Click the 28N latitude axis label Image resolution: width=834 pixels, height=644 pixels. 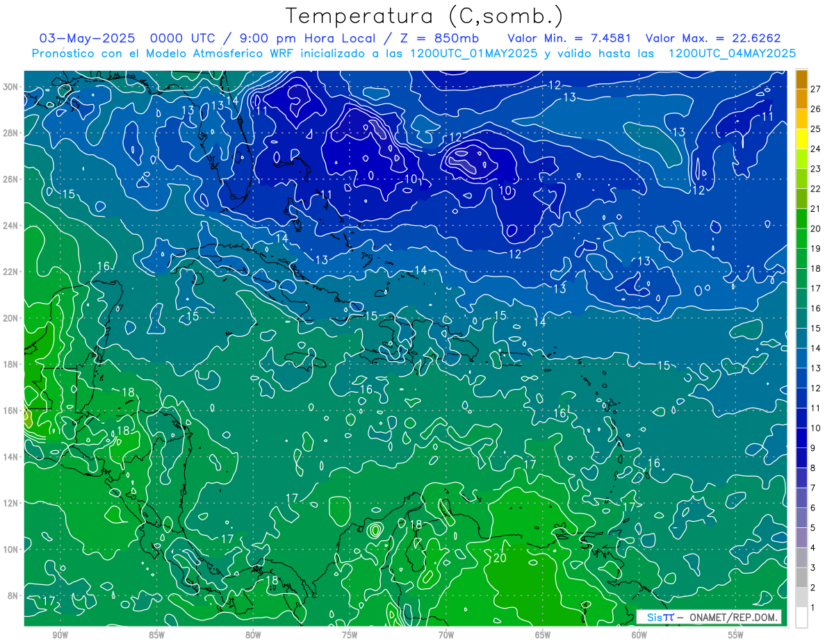coord(12,133)
